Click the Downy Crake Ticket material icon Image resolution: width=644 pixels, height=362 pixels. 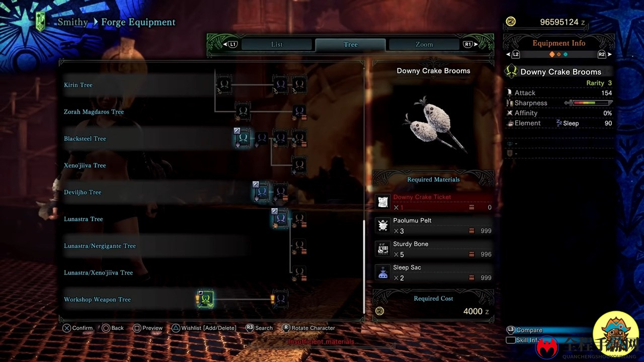pyautogui.click(x=383, y=202)
